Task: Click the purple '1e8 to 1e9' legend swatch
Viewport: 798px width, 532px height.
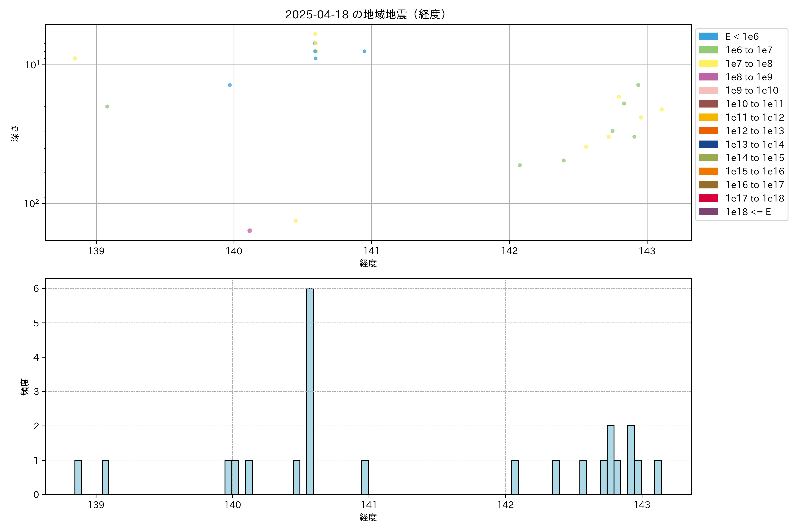Action: click(x=708, y=77)
